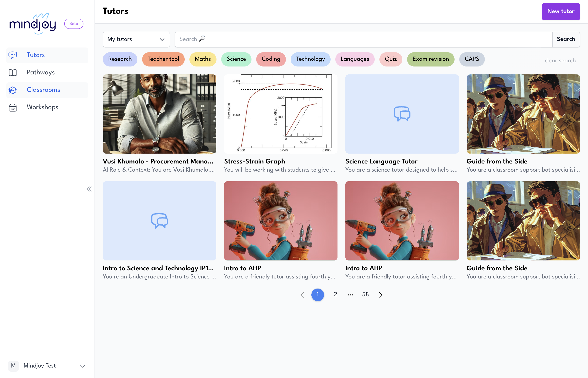Go to page 2

pyautogui.click(x=335, y=294)
